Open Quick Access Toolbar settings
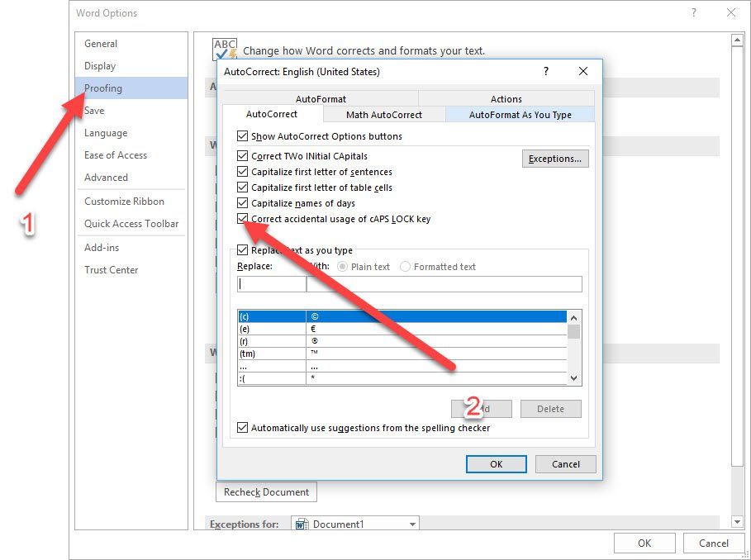Image resolution: width=751 pixels, height=560 pixels. (131, 224)
